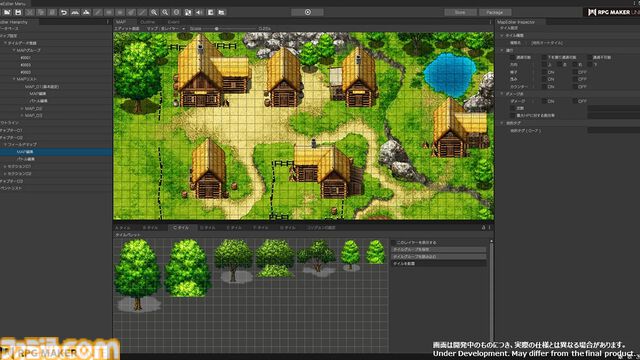Switch to the MAP tab
The height and width of the screenshot is (360, 640).
coord(121,22)
